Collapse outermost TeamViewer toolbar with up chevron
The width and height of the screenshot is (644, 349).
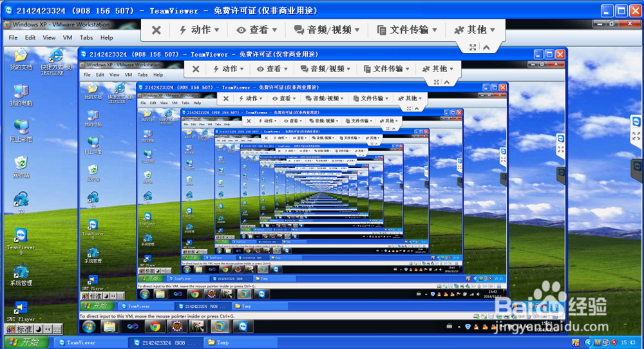coord(486,48)
